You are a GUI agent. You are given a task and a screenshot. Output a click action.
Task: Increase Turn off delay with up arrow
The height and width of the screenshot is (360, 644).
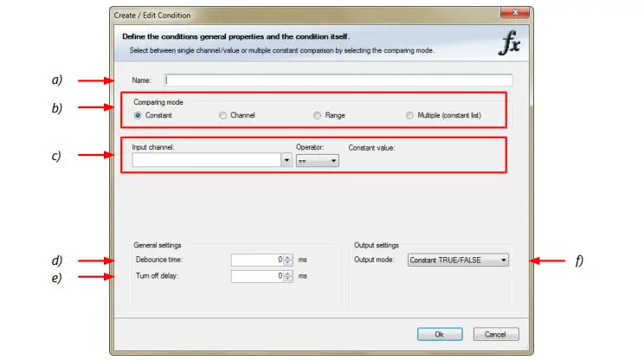(x=288, y=273)
